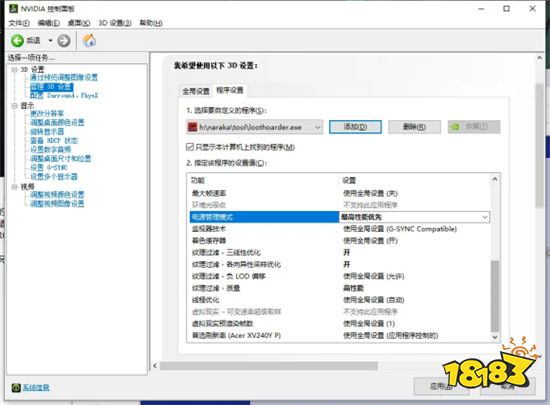Click the 系统信息 icon at bottom left
The width and height of the screenshot is (550, 405).
(16, 387)
